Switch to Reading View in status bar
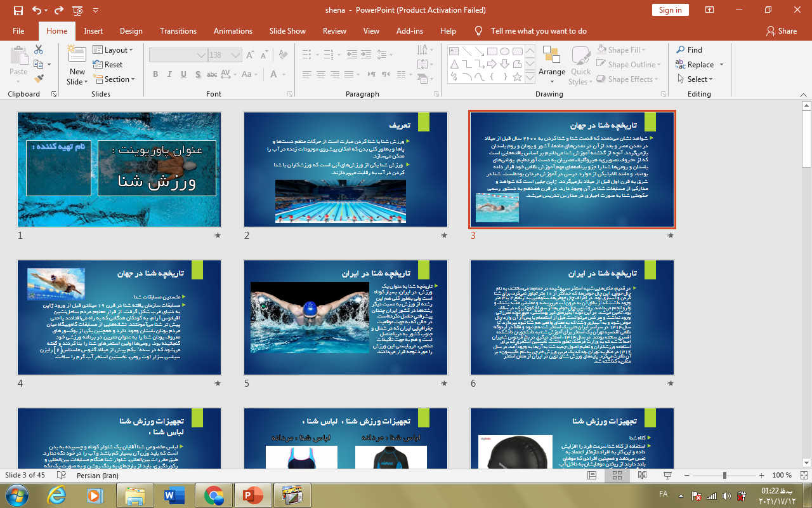The height and width of the screenshot is (508, 812). pos(642,476)
